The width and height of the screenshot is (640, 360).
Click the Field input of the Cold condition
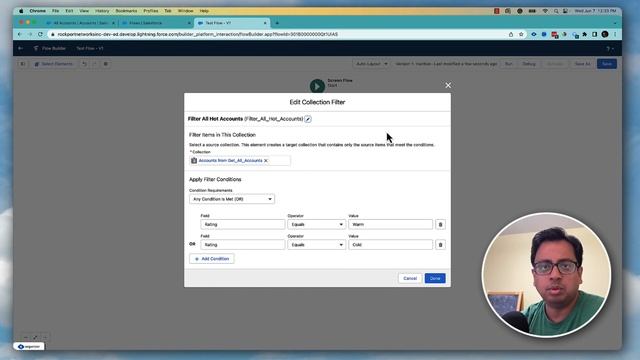coord(242,245)
